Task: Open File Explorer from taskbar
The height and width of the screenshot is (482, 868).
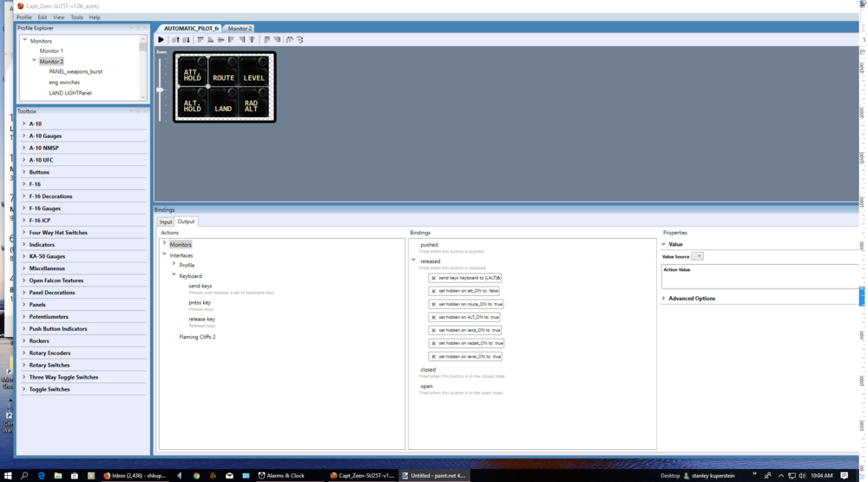Action: pos(58,475)
